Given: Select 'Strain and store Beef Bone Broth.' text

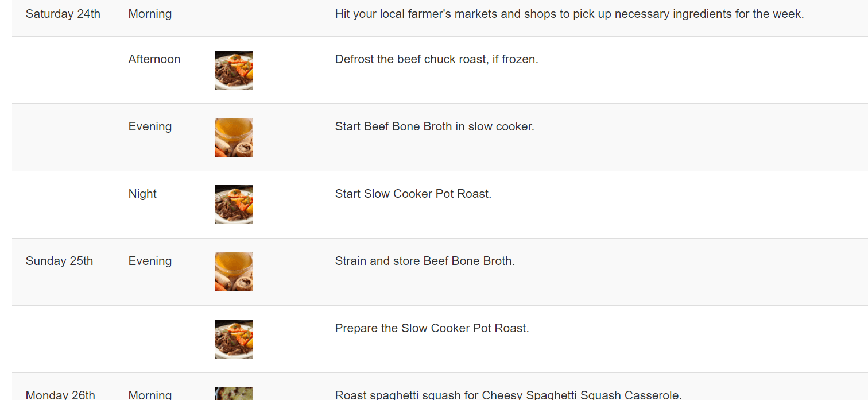Looking at the screenshot, I should coord(425,261).
